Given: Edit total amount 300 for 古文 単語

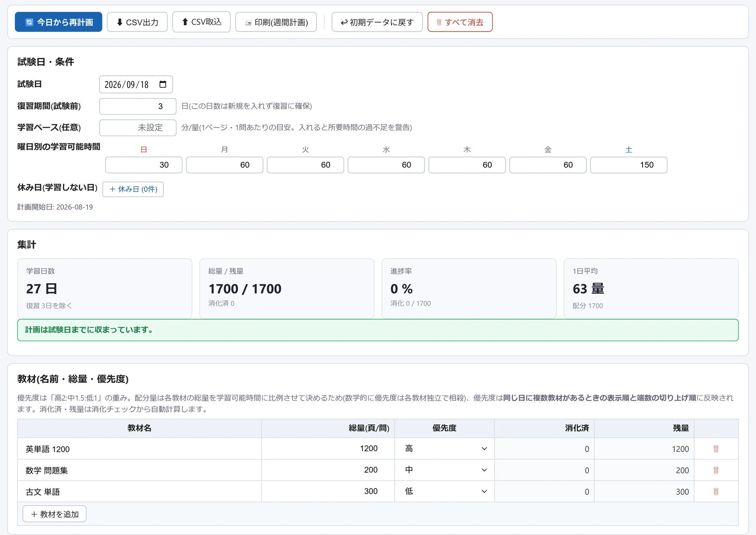Looking at the screenshot, I should (328, 491).
